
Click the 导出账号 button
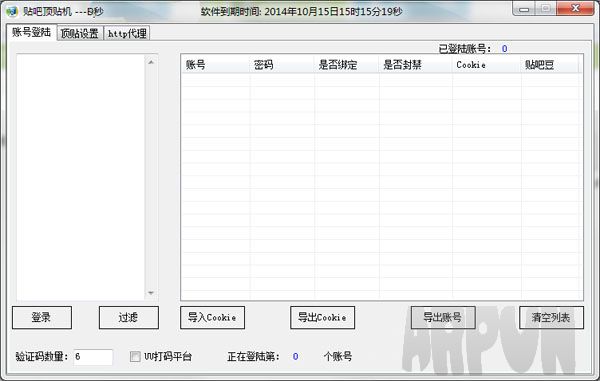pos(443,318)
